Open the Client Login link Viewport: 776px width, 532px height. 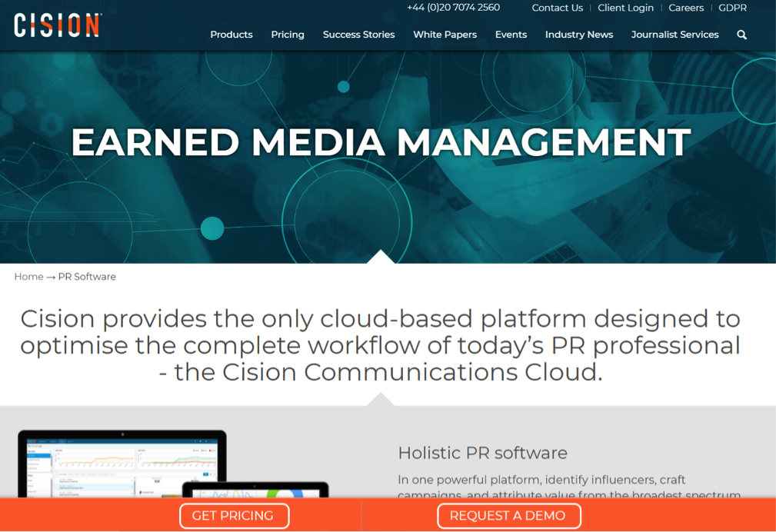(x=625, y=8)
